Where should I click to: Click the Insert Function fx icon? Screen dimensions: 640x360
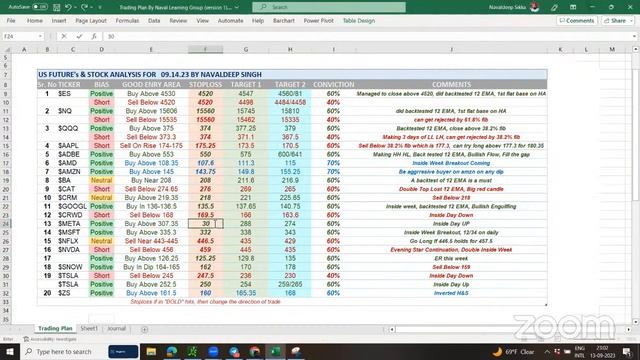pos(94,36)
